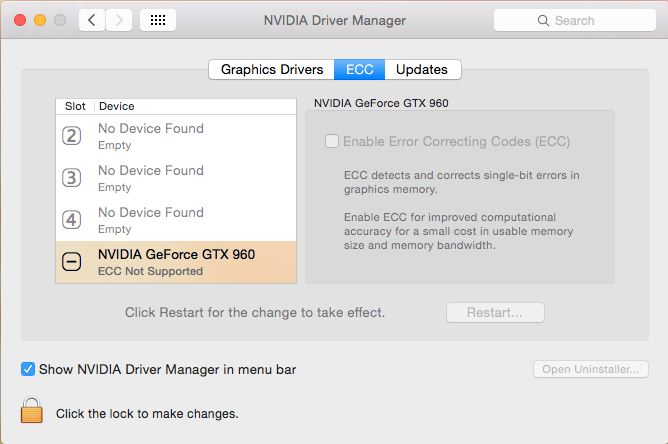
Task: Click the restart instruction text
Action: [255, 312]
